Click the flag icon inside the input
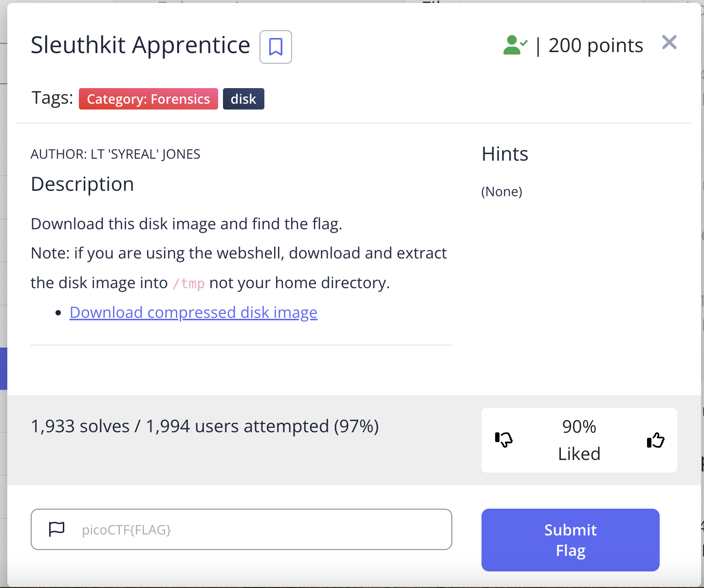Image resolution: width=704 pixels, height=588 pixels. [x=57, y=529]
